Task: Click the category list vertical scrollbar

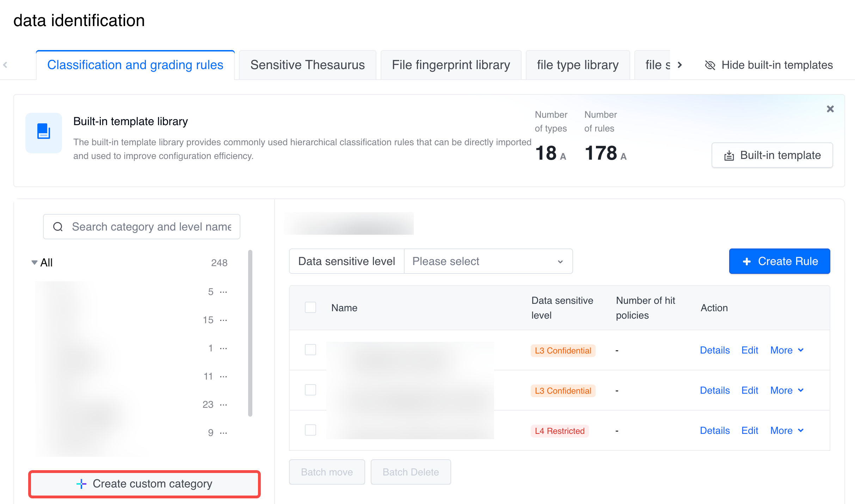Action: 250,333
